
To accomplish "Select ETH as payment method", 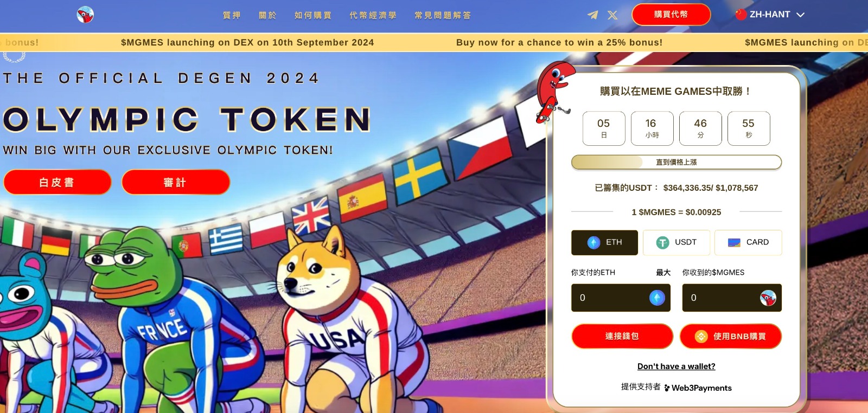I will 604,242.
